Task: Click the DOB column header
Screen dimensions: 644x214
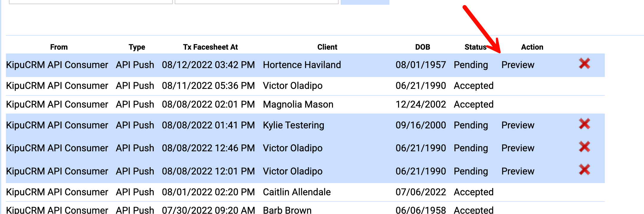Action: 422,47
